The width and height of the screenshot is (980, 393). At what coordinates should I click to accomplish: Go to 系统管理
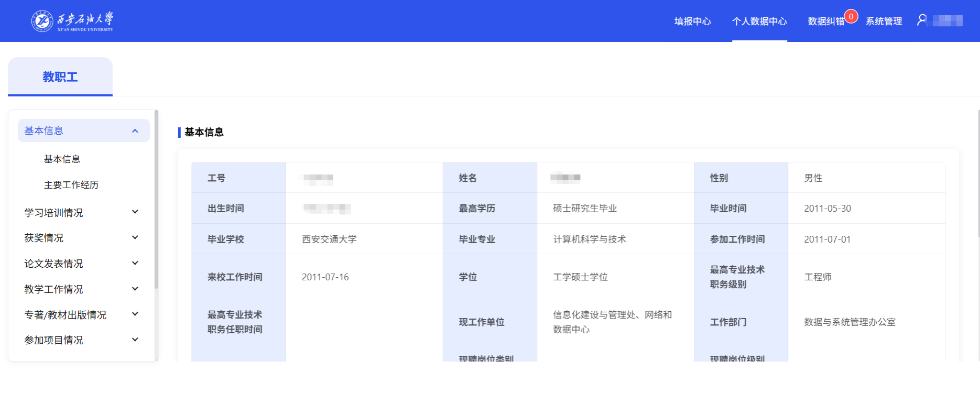click(x=884, y=21)
